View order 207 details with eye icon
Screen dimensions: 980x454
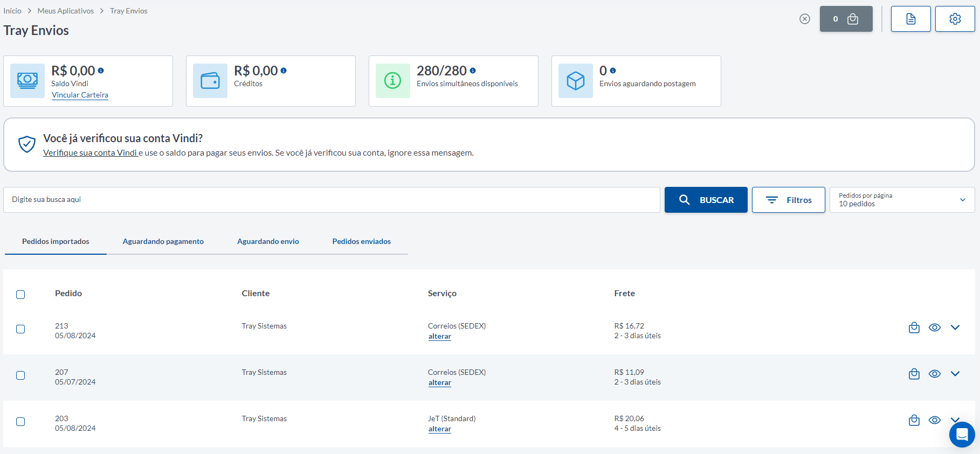935,374
